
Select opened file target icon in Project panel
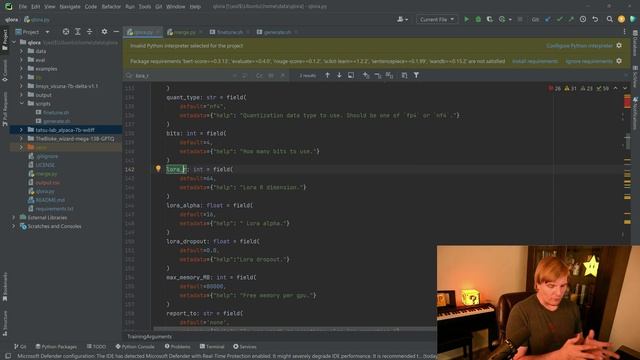click(66, 31)
